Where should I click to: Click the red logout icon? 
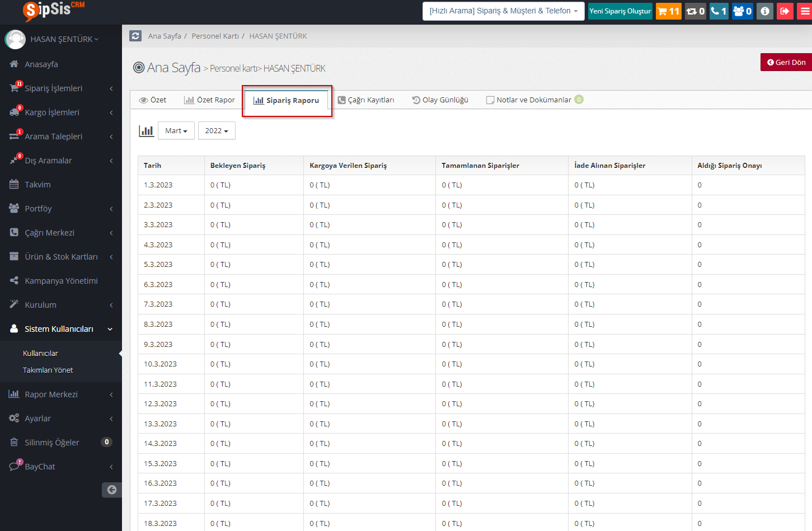click(x=785, y=11)
